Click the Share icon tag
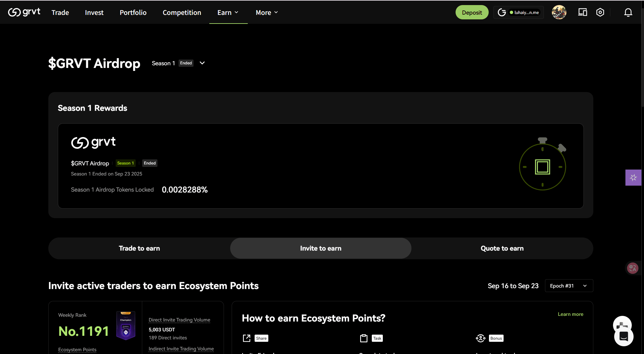This screenshot has height=354, width=644. [261, 338]
